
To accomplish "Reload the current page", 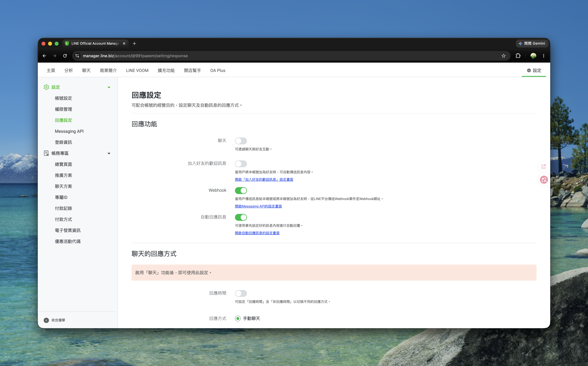I will coord(65,56).
